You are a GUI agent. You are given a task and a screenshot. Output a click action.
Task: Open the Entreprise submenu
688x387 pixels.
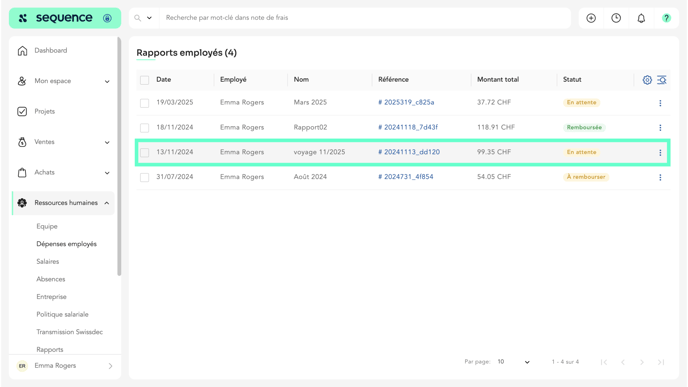click(x=51, y=297)
